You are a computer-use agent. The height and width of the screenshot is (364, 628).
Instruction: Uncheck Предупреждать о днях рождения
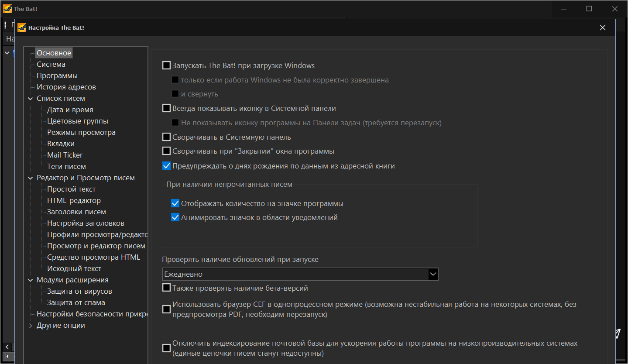(x=166, y=166)
